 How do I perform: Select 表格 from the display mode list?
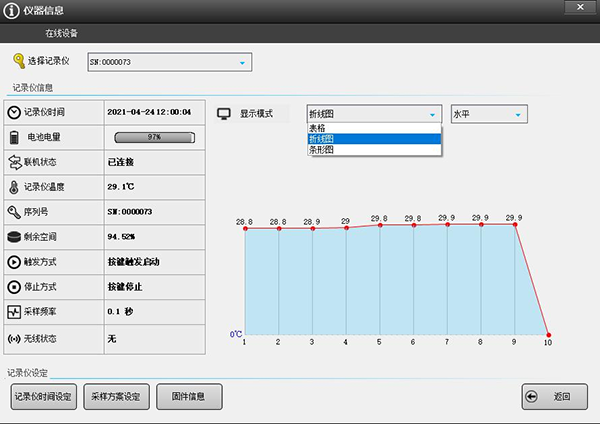coord(374,128)
